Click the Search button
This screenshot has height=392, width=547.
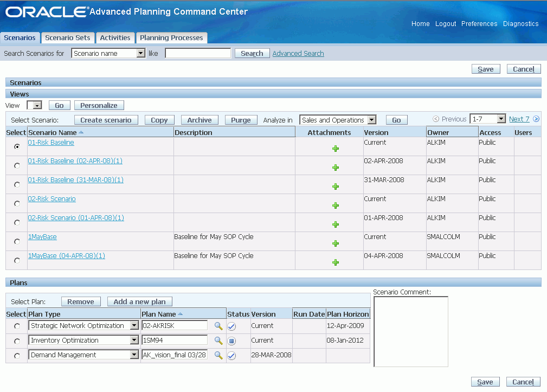coord(252,53)
